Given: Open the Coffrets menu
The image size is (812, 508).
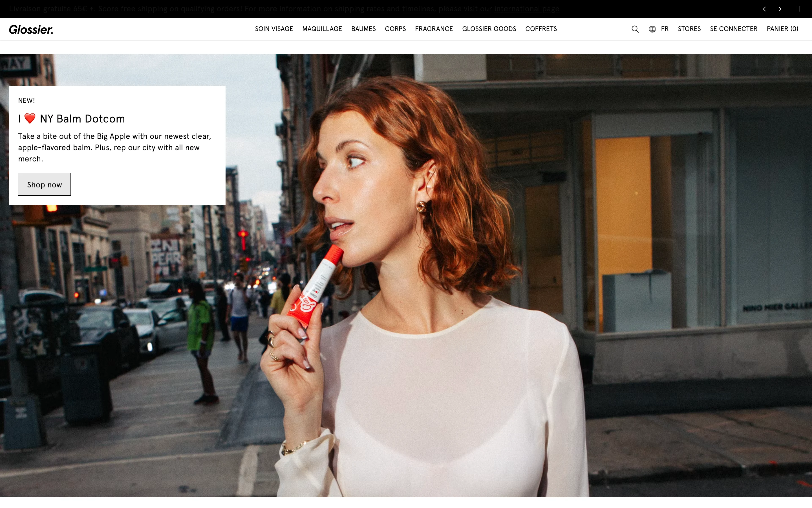Looking at the screenshot, I should pyautogui.click(x=541, y=29).
